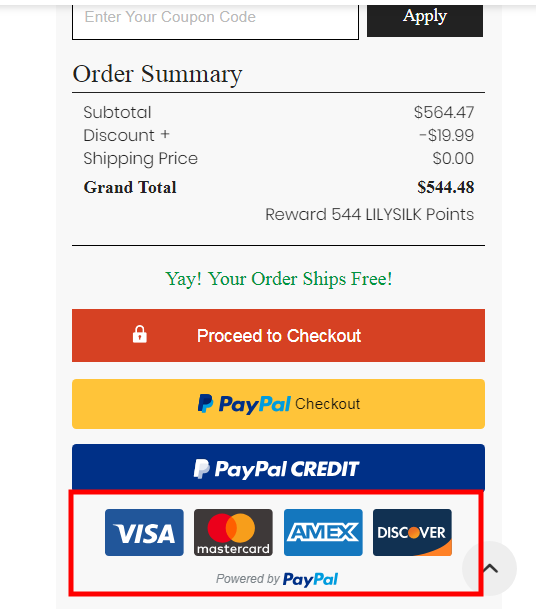Screen dimensions: 536x609
Task: Click the padlock icon on checkout button
Action: (x=140, y=334)
